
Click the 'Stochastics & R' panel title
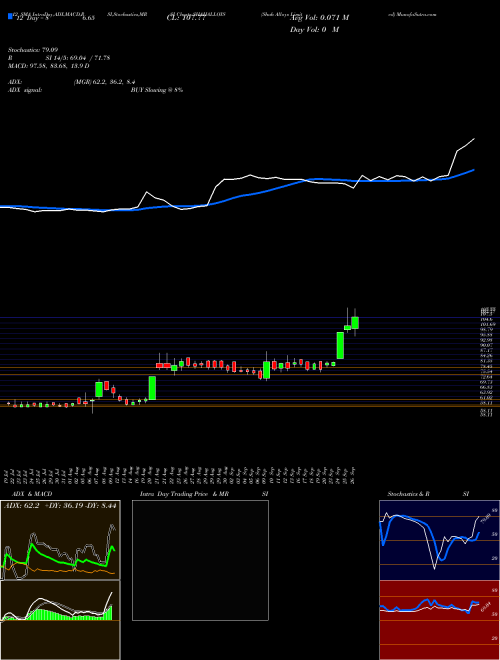click(408, 494)
